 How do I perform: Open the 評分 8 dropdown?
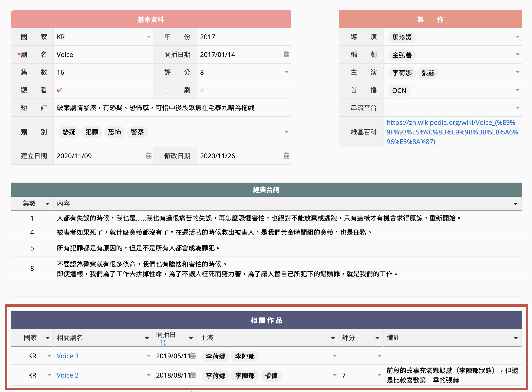(287, 72)
